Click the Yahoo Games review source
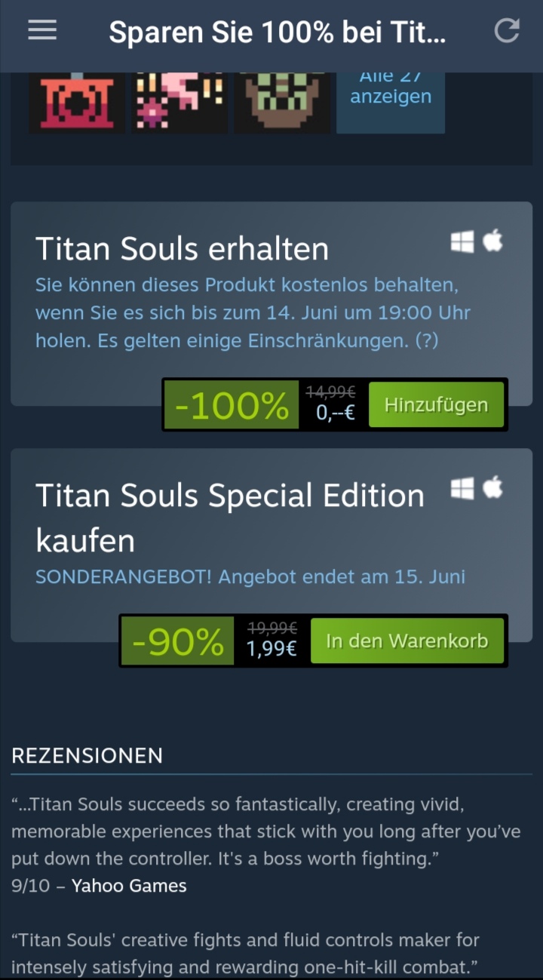 point(129,886)
